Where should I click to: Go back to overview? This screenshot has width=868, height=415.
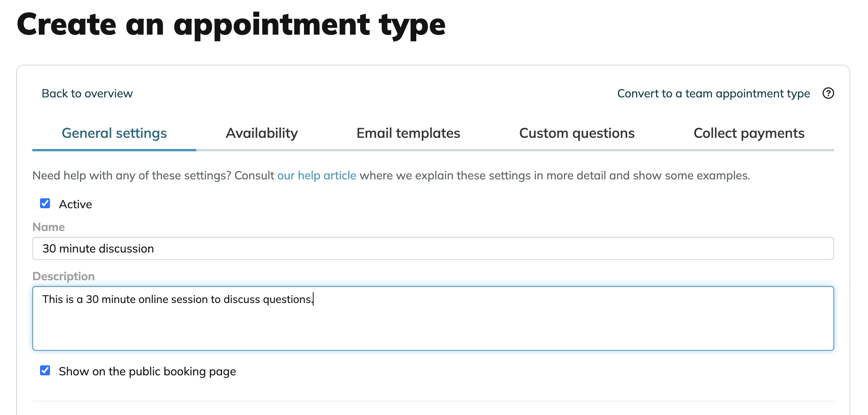click(87, 94)
